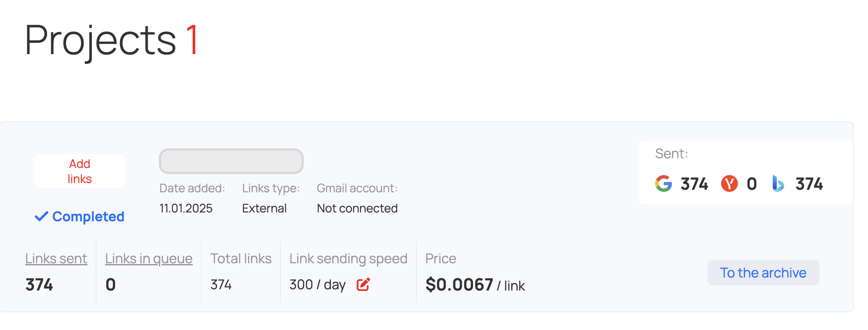Open the Links sent details
868x330 pixels.
click(56, 259)
